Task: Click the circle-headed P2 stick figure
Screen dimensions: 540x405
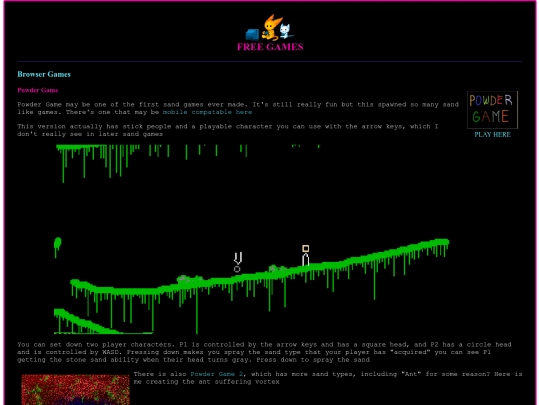Action: tap(238, 262)
